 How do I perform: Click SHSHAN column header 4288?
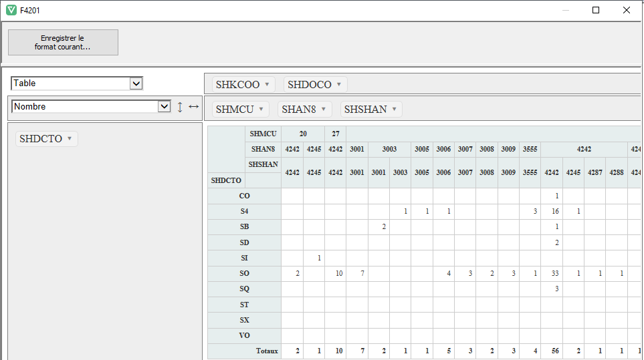pyautogui.click(x=617, y=172)
